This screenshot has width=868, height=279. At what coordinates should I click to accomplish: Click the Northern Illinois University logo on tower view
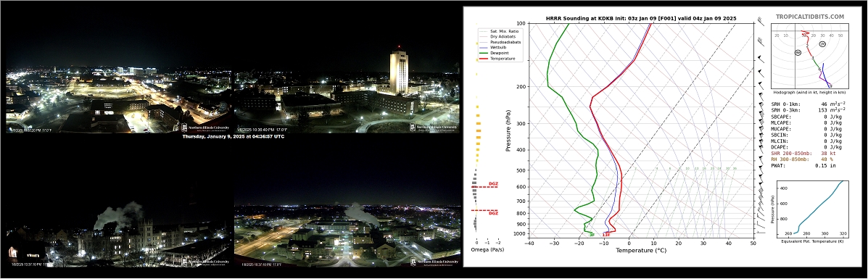point(434,127)
